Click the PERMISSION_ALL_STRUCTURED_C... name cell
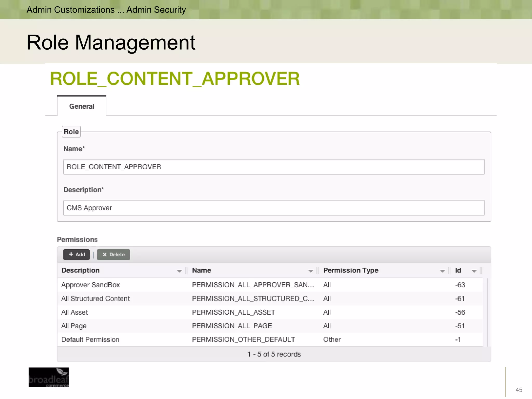The height and width of the screenshot is (399, 532). [253, 298]
